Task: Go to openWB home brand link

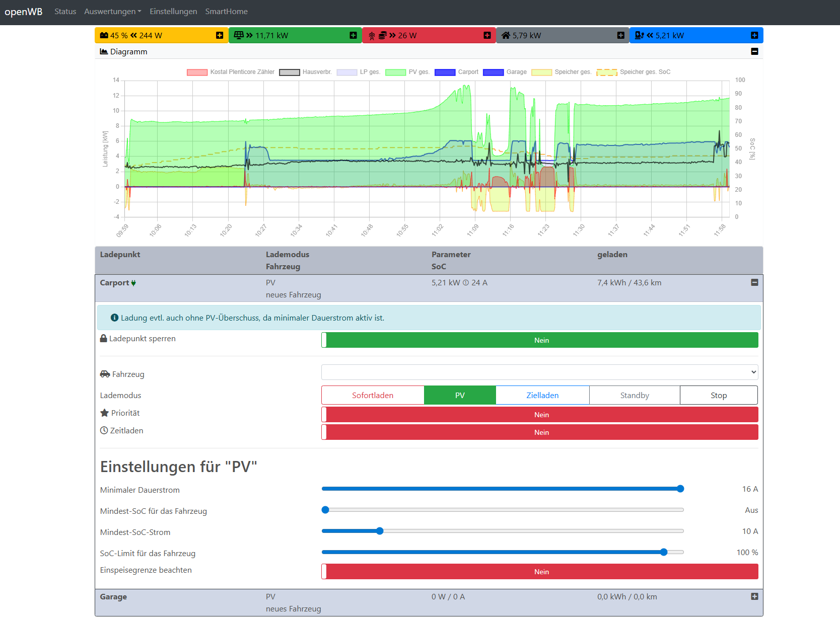Action: (24, 12)
